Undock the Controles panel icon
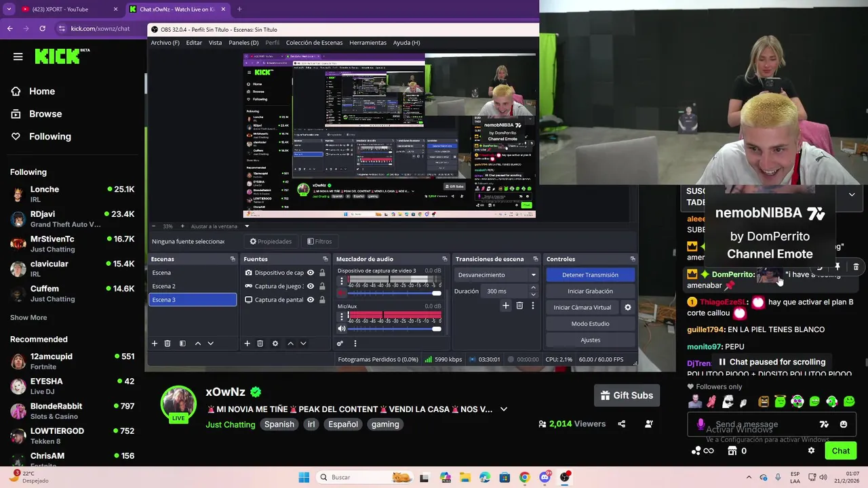The width and height of the screenshot is (868, 488). (x=633, y=259)
